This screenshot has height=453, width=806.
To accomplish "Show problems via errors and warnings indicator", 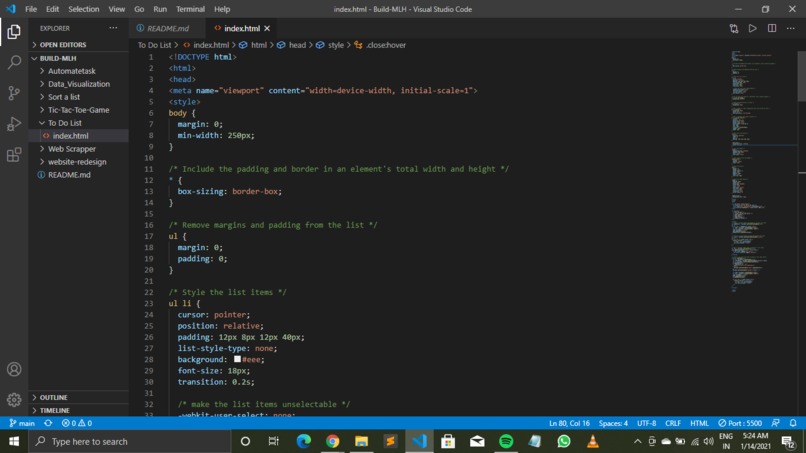I will pyautogui.click(x=77, y=423).
